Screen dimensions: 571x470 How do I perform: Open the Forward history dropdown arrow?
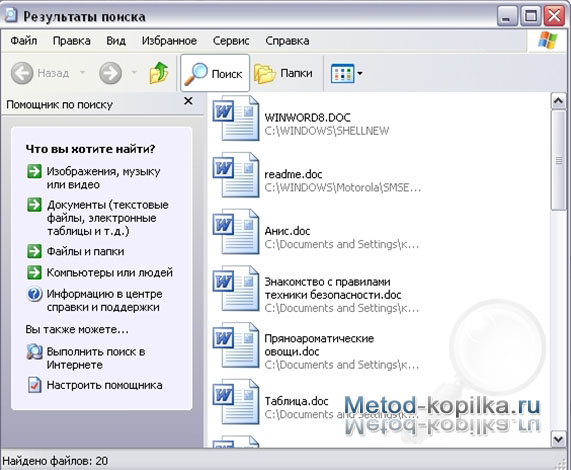click(134, 72)
